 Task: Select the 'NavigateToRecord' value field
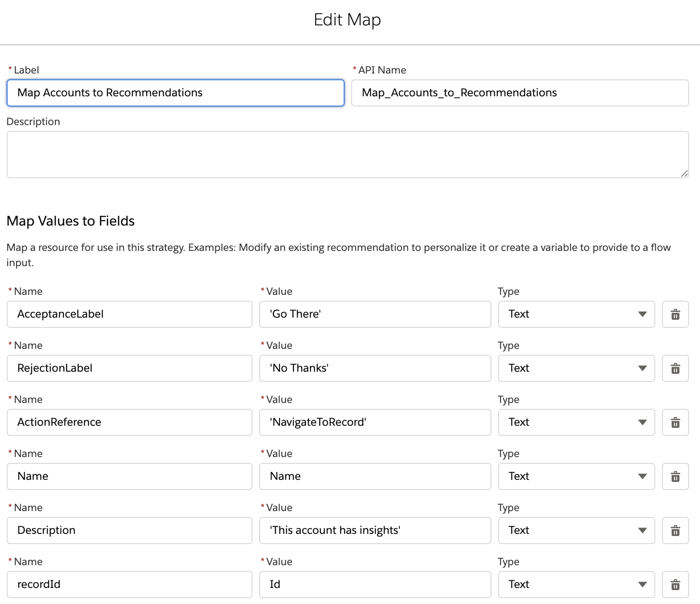tap(375, 422)
